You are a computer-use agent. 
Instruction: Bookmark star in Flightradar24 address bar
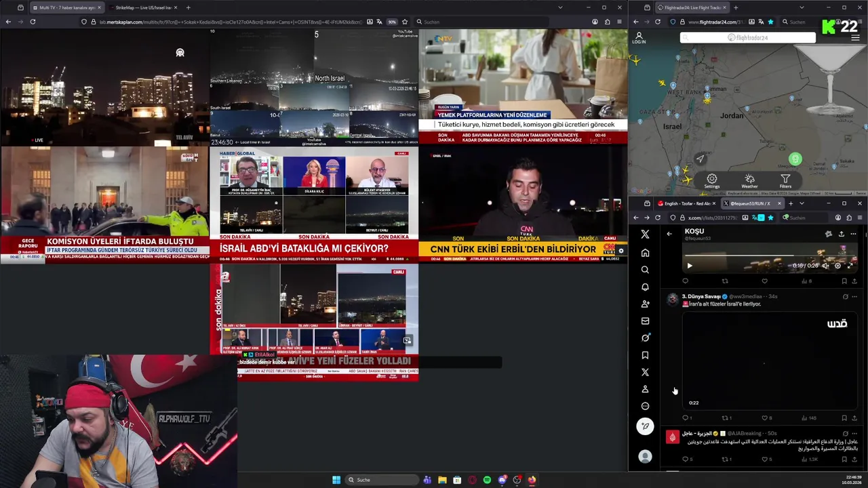click(770, 22)
